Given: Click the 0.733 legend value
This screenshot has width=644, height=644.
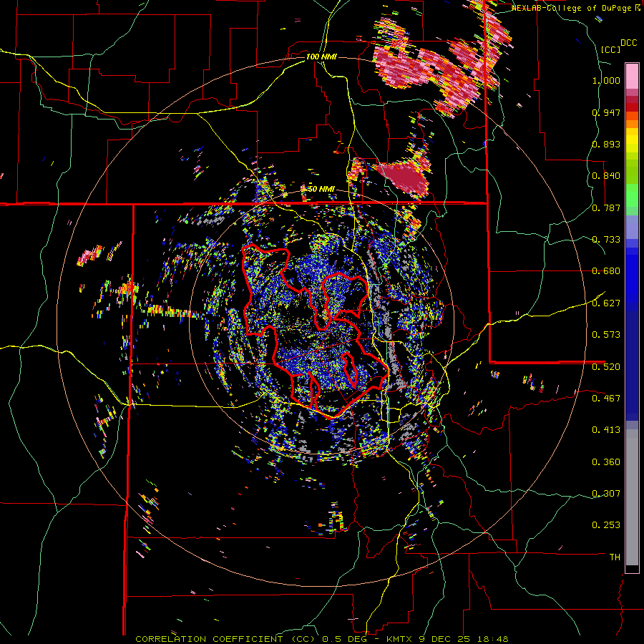Looking at the screenshot, I should tap(606, 240).
